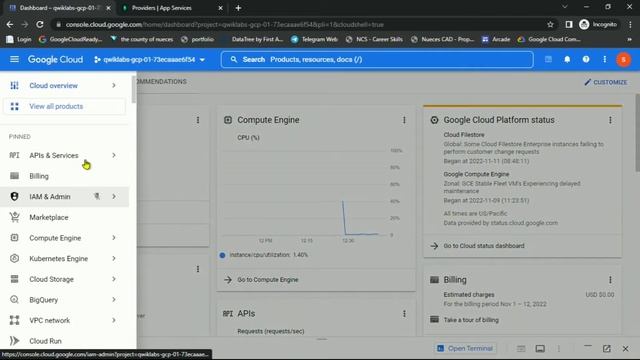Activate Cloud Shell icon in header

[548, 60]
